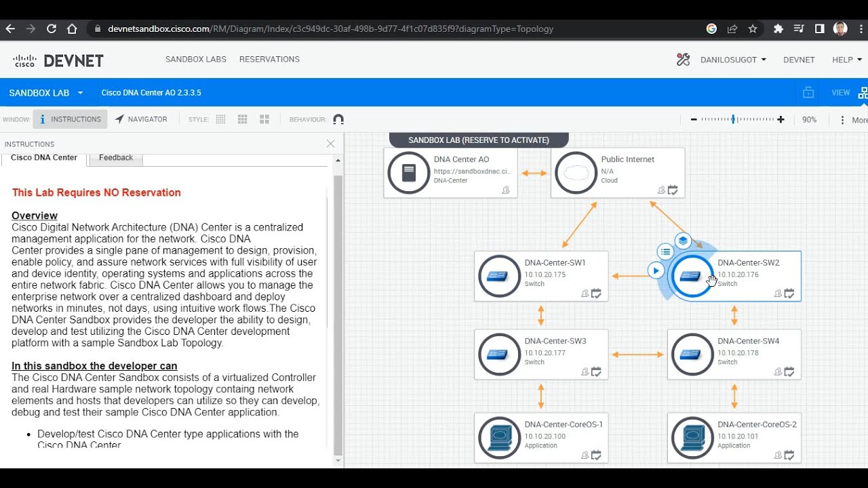Image resolution: width=868 pixels, height=488 pixels.
Task: Open the More options kebab menu
Action: [x=842, y=120]
